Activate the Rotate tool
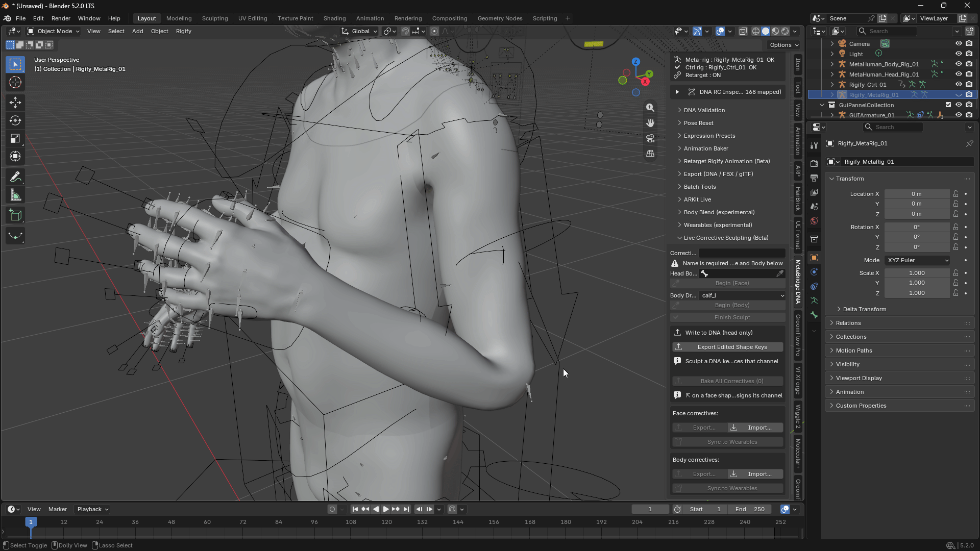The height and width of the screenshot is (551, 980). (15, 121)
